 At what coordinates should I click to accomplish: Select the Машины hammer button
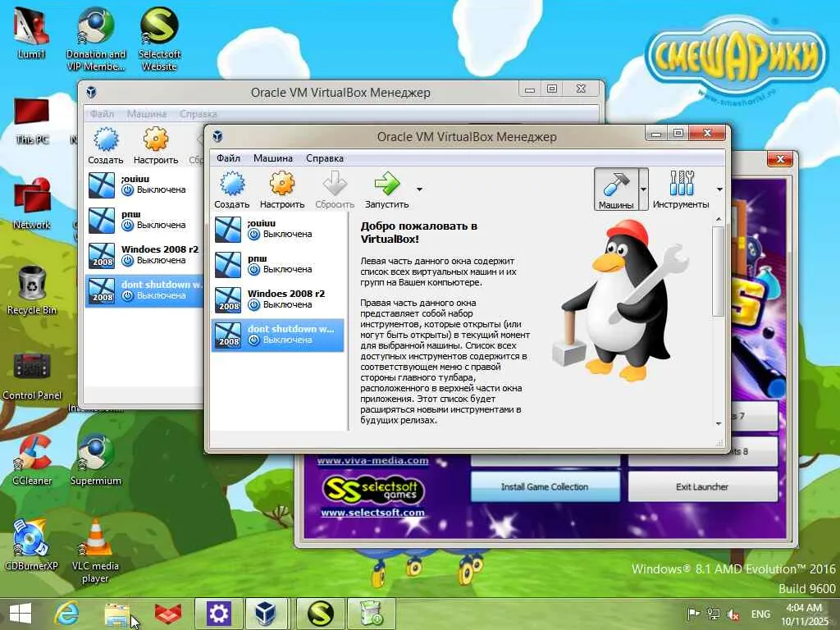(x=616, y=189)
